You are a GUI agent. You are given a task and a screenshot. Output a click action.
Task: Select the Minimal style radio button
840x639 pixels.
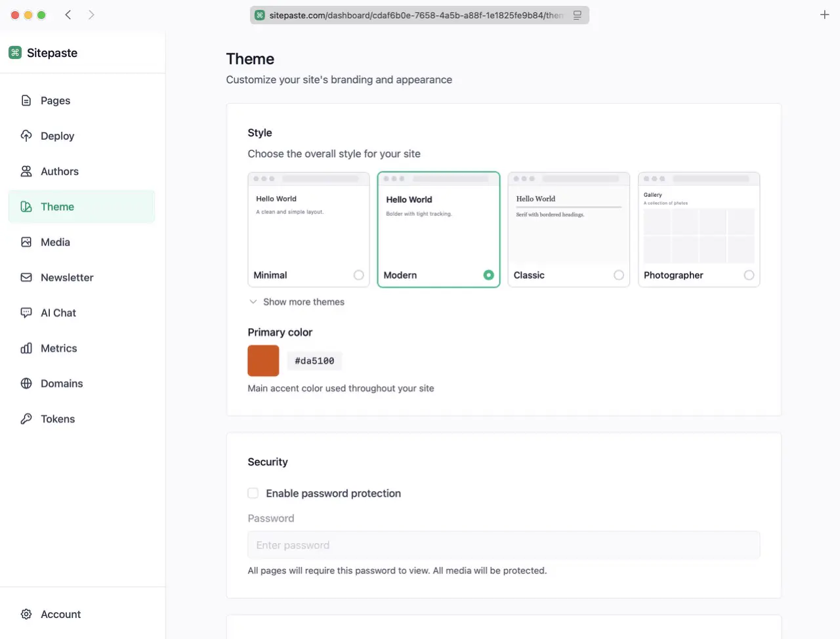[x=358, y=275]
